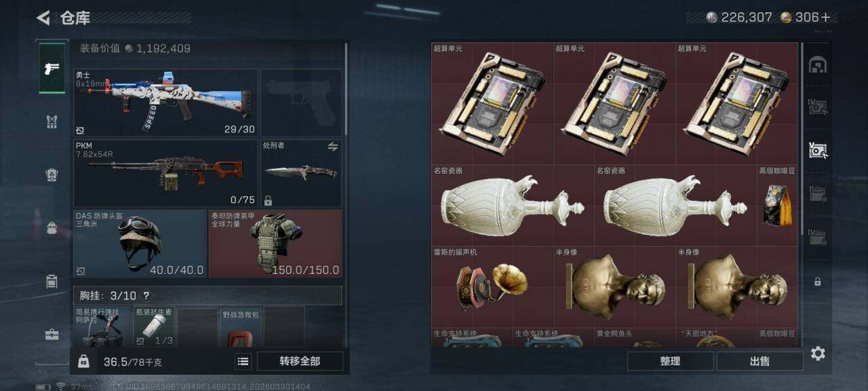Select the PKM machine gun slot
The width and height of the screenshot is (868, 391).
pyautogui.click(x=165, y=173)
